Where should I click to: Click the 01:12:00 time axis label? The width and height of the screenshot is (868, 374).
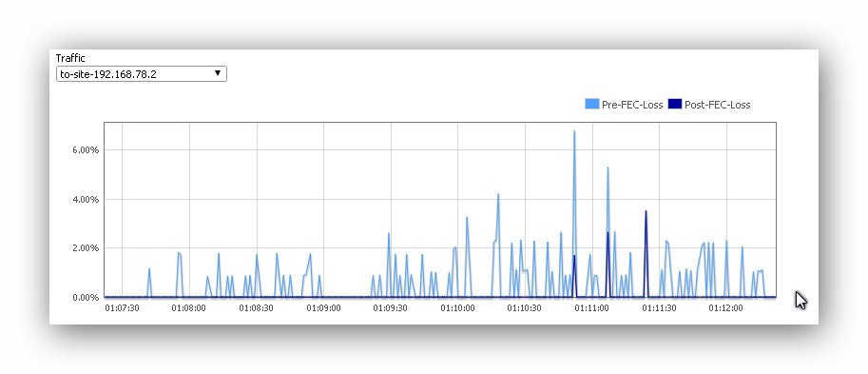[725, 307]
